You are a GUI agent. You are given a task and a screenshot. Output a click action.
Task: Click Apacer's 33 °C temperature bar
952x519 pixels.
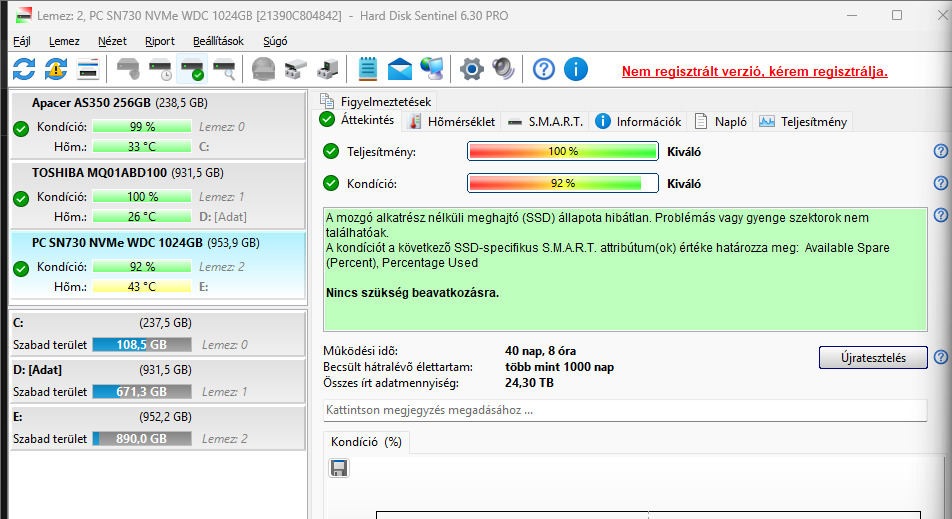[142, 146]
